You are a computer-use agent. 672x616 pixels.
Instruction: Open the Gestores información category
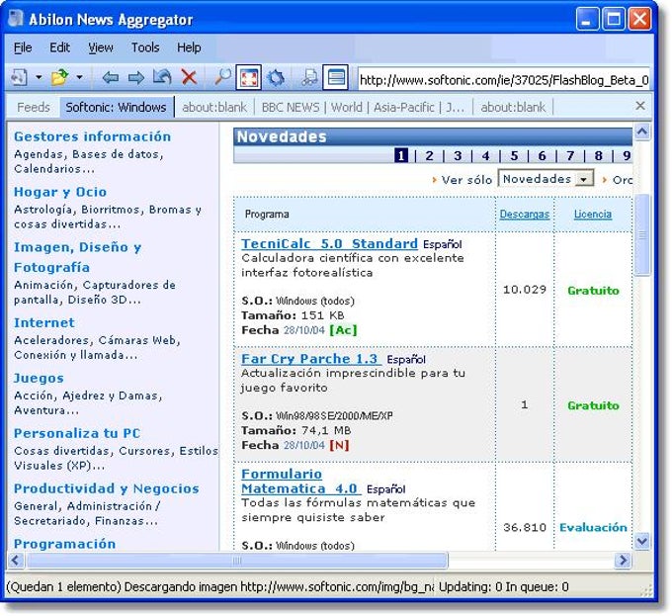93,136
